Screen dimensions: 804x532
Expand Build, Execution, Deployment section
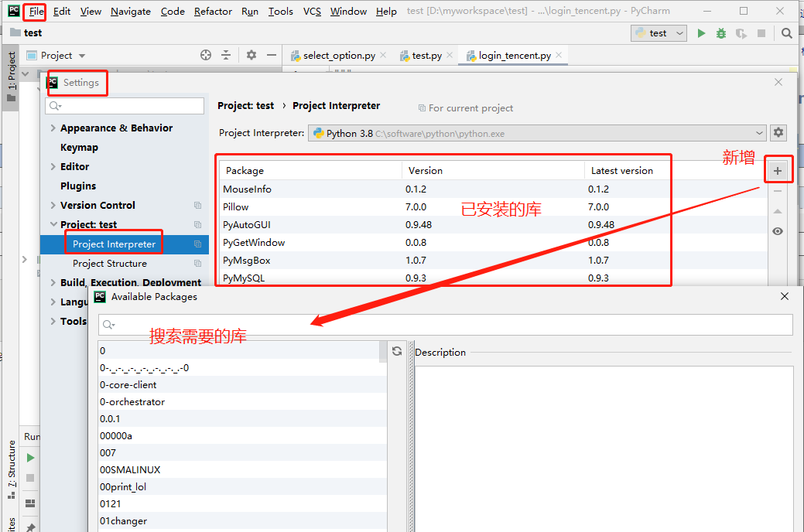pyautogui.click(x=53, y=282)
